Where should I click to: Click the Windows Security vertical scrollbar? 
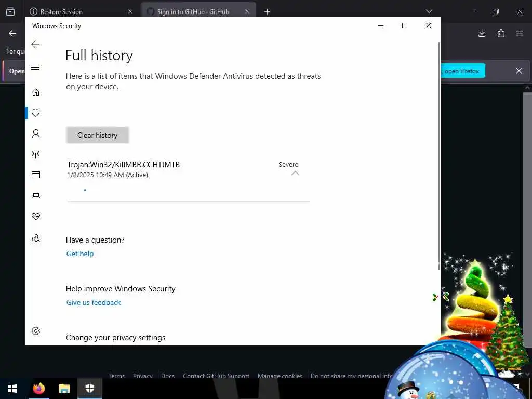[x=440, y=156]
